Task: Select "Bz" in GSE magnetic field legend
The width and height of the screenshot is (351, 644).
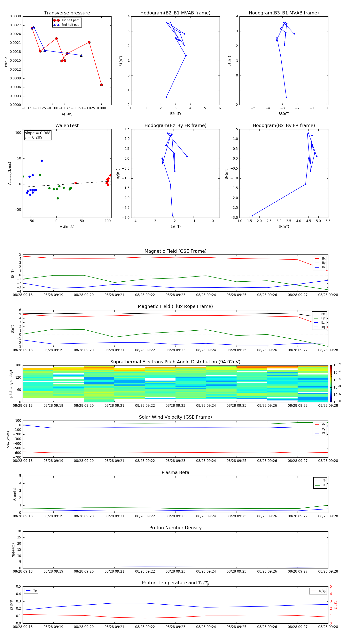Action: point(320,267)
